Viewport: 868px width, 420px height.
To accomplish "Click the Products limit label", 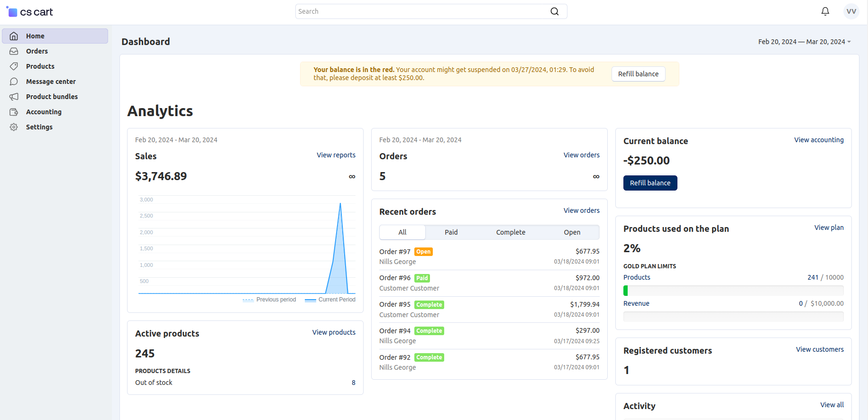I will pos(637,277).
